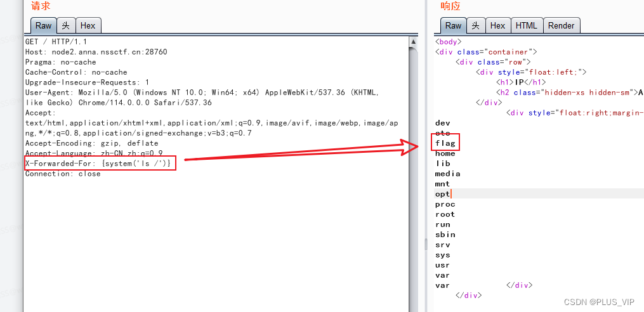
Task: Select the Raw tab in the response panel
Action: coord(453,25)
